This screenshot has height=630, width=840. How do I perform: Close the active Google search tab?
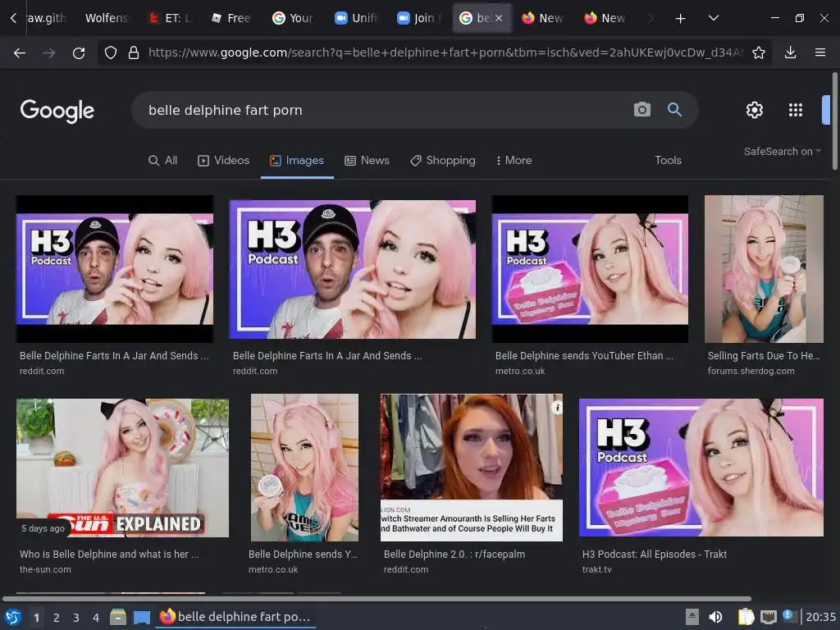(499, 18)
